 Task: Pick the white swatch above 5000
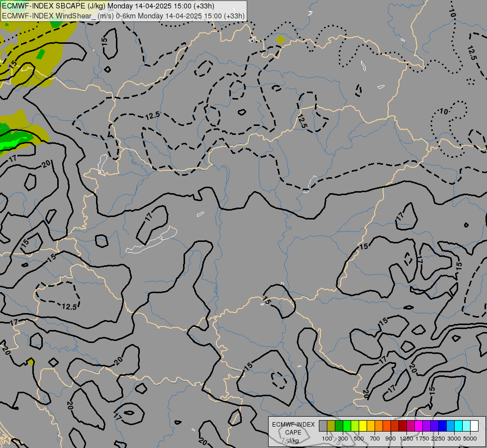tap(474, 426)
